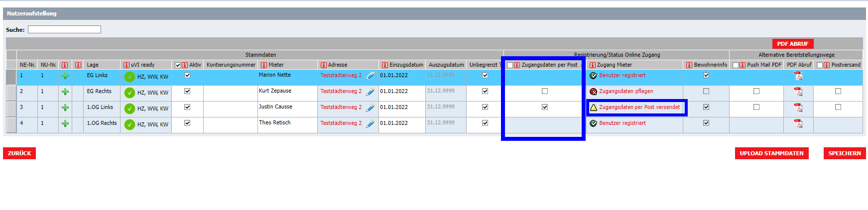Toggle Aktiv checkbox for Kurt Zepause
Image resolution: width=868 pixels, height=210 pixels.
coord(187,91)
